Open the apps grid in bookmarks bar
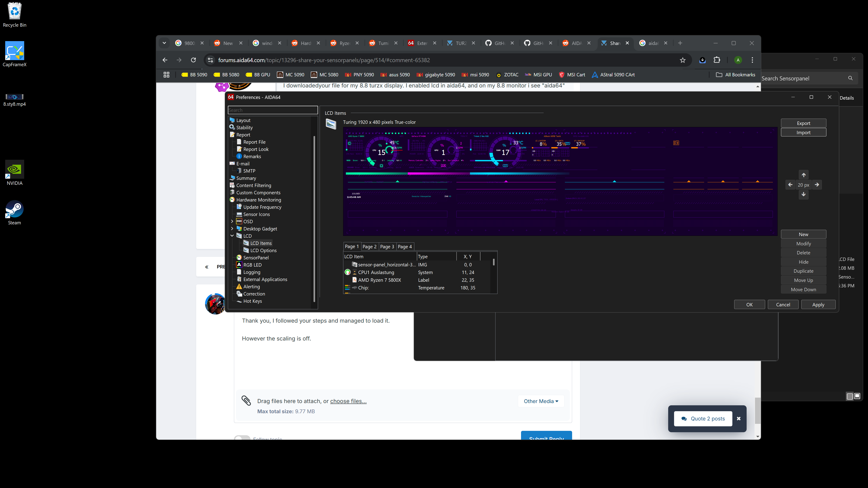Image resolution: width=868 pixels, height=488 pixels. coord(166,75)
